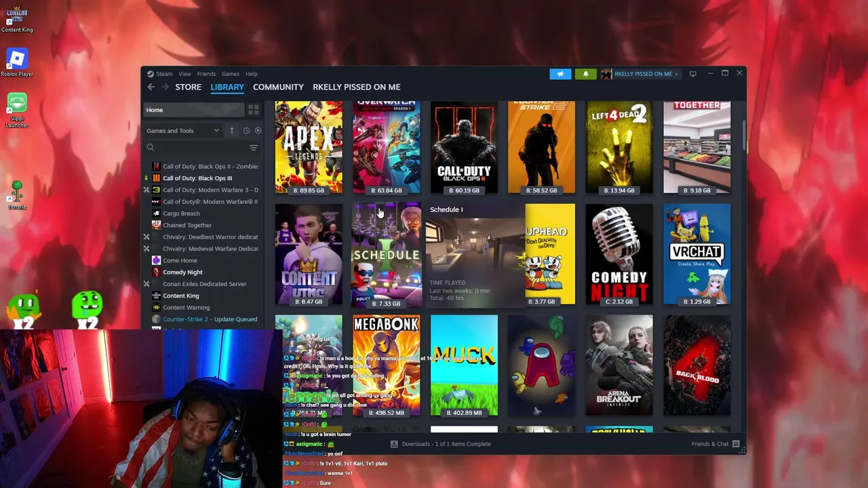Switch to the STORE tab
868x488 pixels.
(x=189, y=87)
